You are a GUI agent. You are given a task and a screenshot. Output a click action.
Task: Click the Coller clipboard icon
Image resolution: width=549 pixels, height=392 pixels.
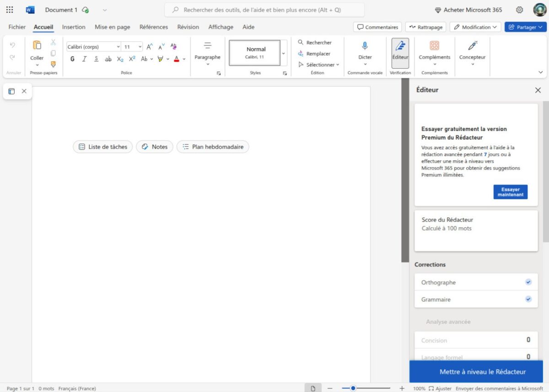coord(37,45)
